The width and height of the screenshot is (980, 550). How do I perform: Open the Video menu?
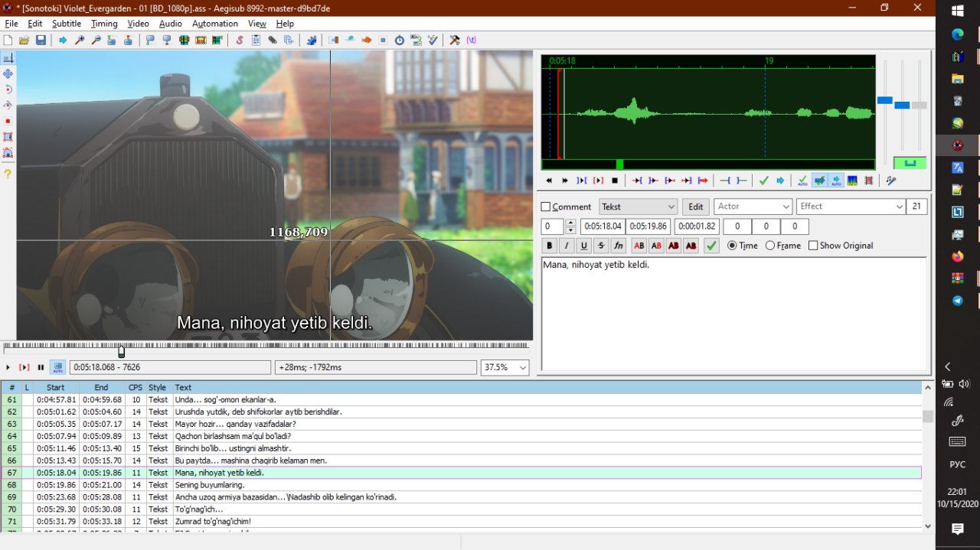138,24
